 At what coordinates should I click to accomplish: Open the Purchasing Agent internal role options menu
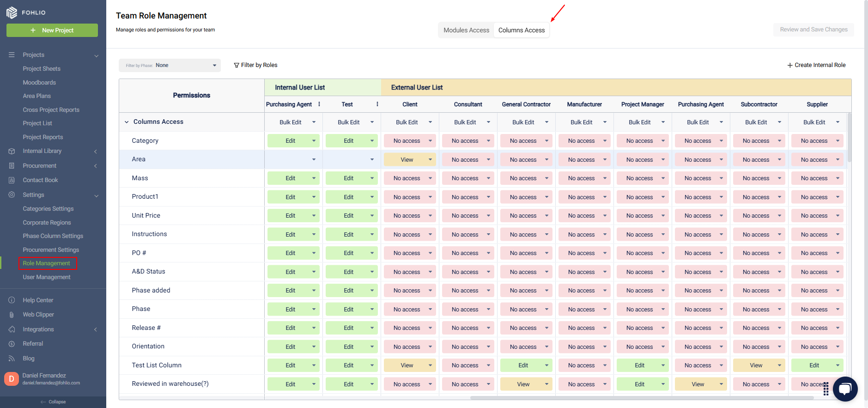coord(319,104)
